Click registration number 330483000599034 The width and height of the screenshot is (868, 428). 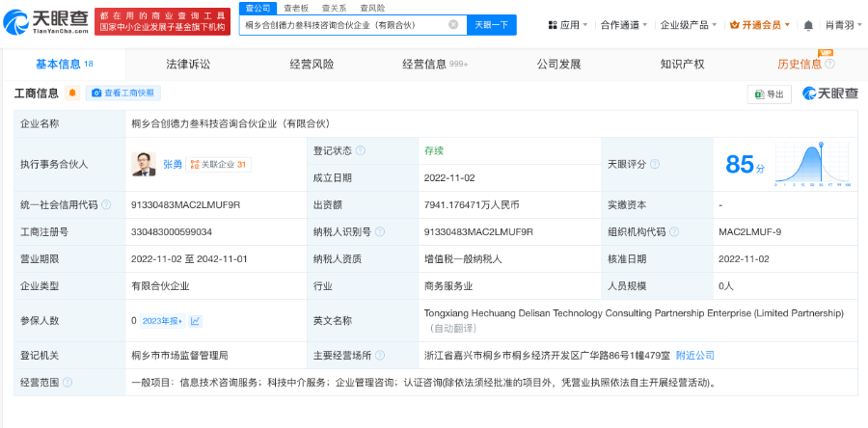pyautogui.click(x=172, y=231)
